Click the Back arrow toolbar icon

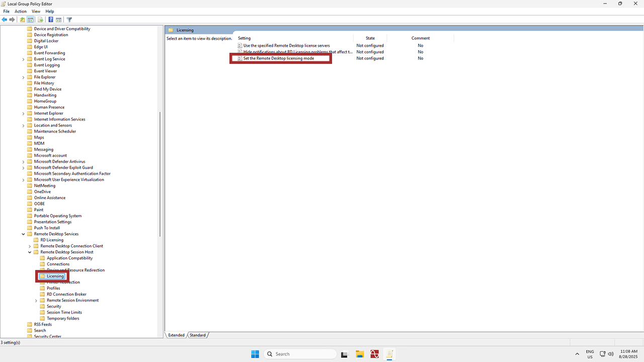tap(5, 20)
